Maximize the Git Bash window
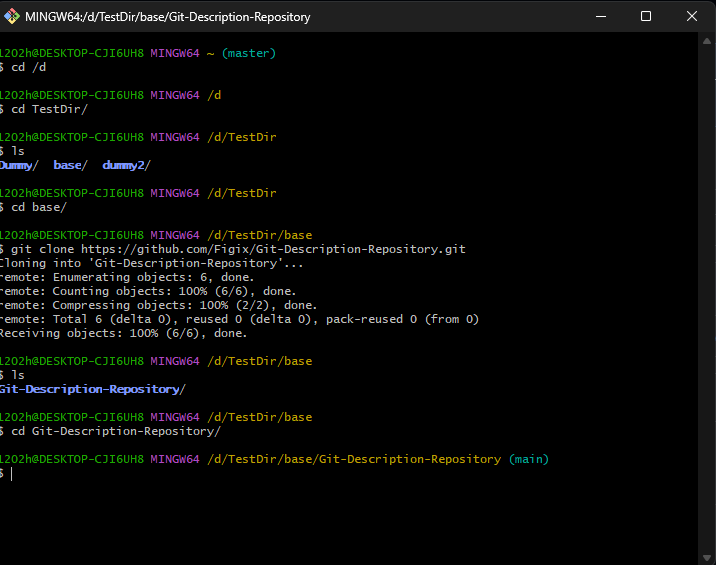 (646, 17)
